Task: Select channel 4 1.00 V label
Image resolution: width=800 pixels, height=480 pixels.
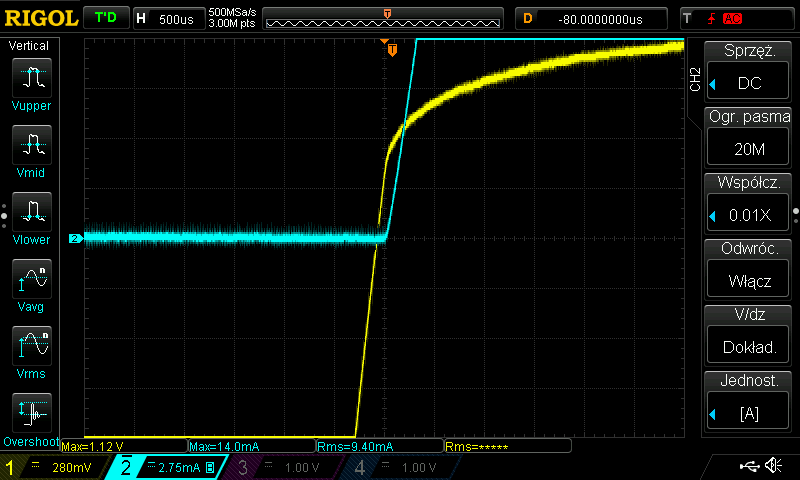Action: [418, 467]
